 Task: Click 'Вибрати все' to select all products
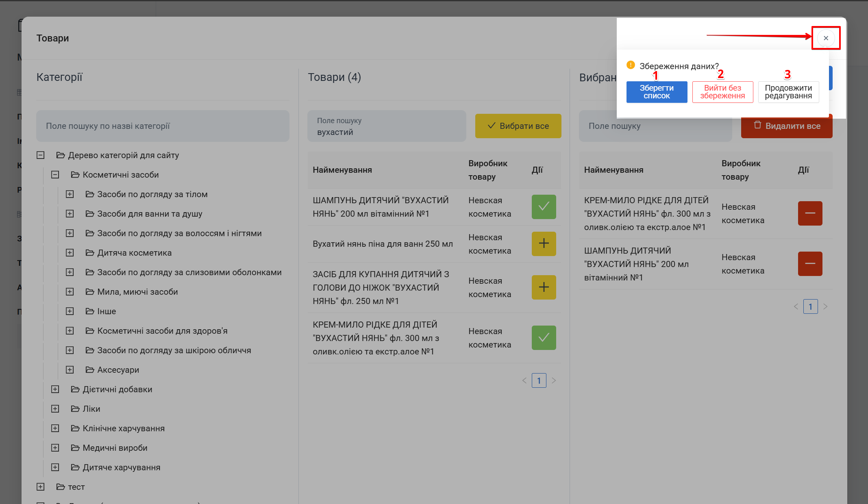[x=518, y=126]
